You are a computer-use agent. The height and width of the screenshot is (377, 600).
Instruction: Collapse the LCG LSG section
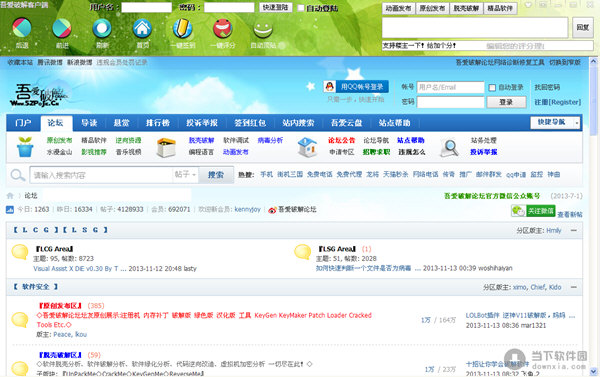click(x=574, y=230)
